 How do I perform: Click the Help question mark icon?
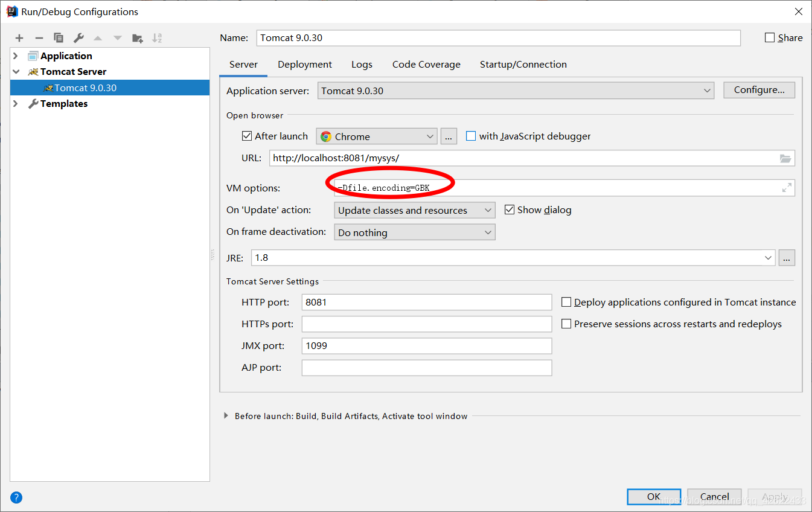pyautogui.click(x=16, y=498)
